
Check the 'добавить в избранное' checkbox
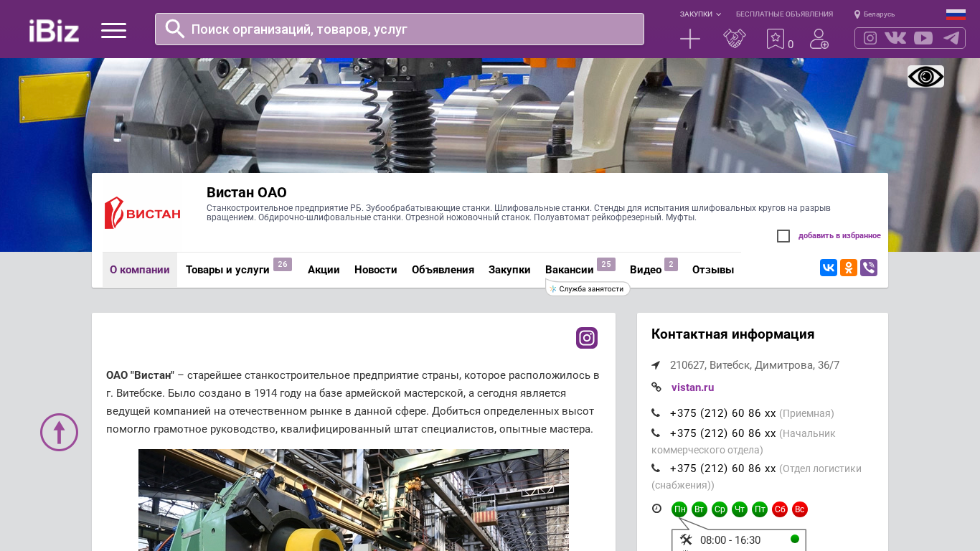click(x=783, y=236)
